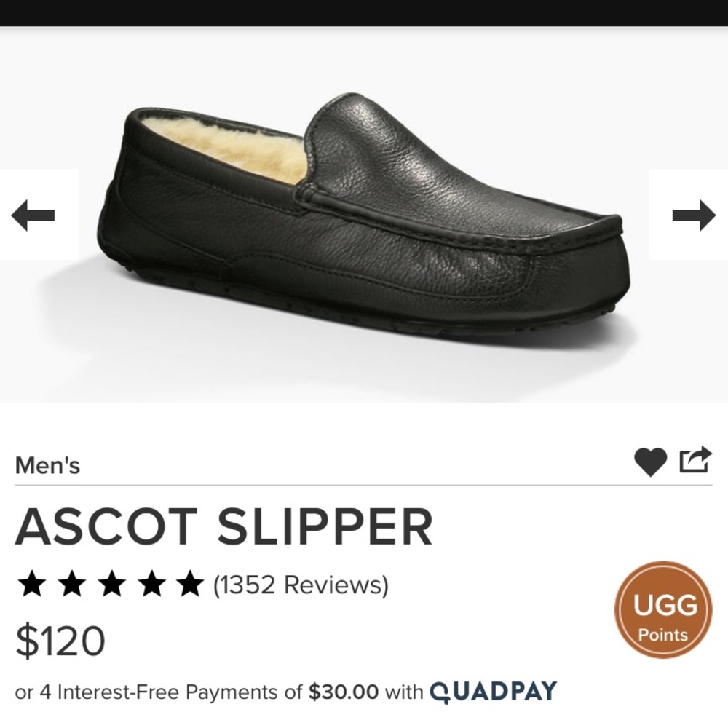Select the first star in the rating
The image size is (728, 728).
coord(34,582)
